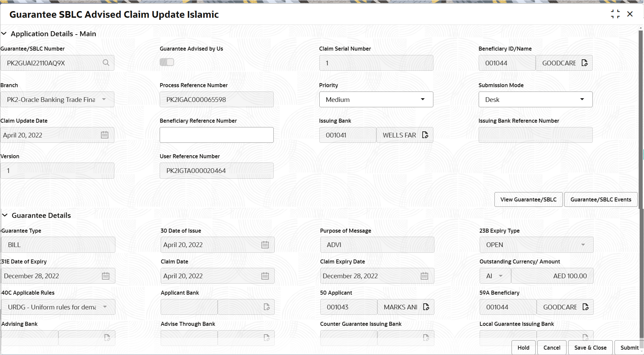This screenshot has width=644, height=355.
Task: Open the calendar for Claim Expiry Date
Action: tap(424, 276)
